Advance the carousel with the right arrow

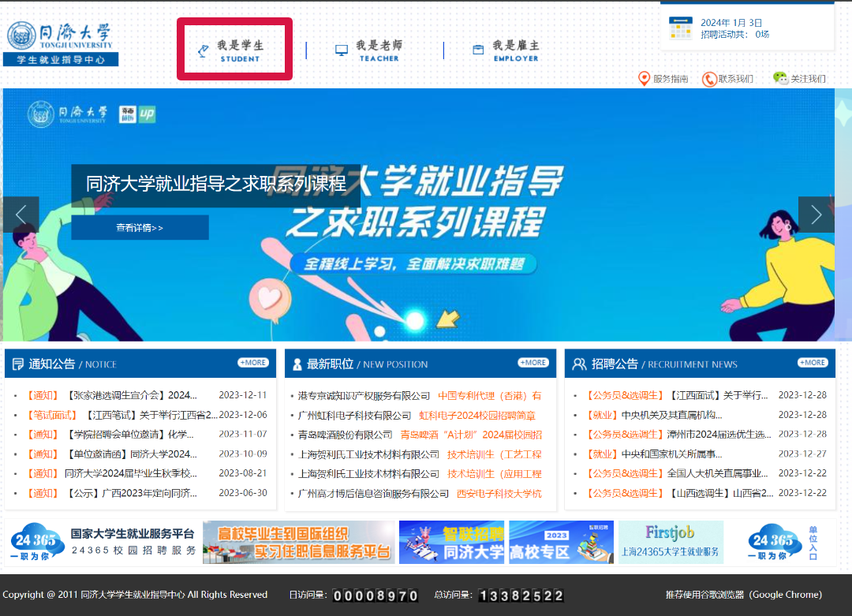(x=816, y=215)
